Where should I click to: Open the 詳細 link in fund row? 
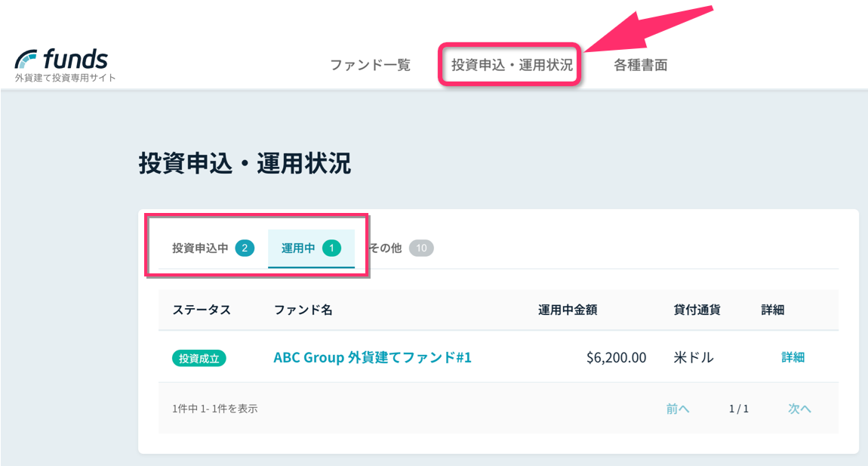[x=793, y=357]
